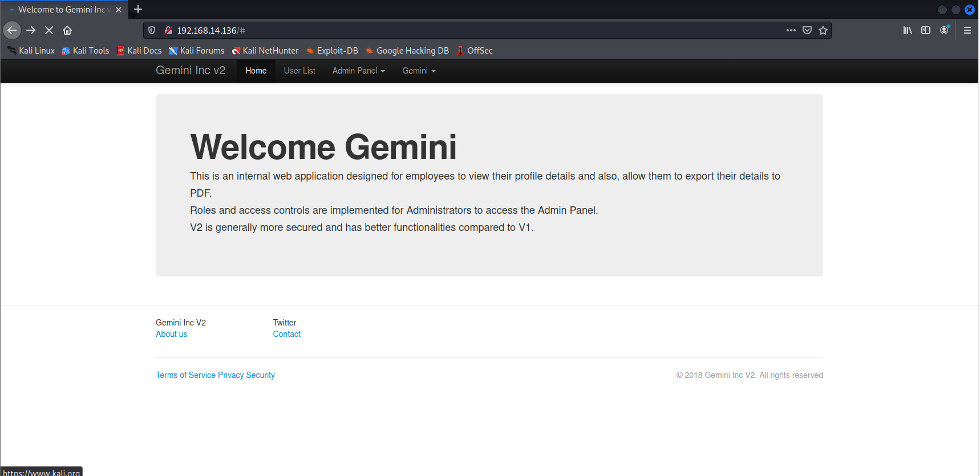Viewport: 980px width, 476px height.
Task: Save page to Pocket icon
Action: point(807,30)
